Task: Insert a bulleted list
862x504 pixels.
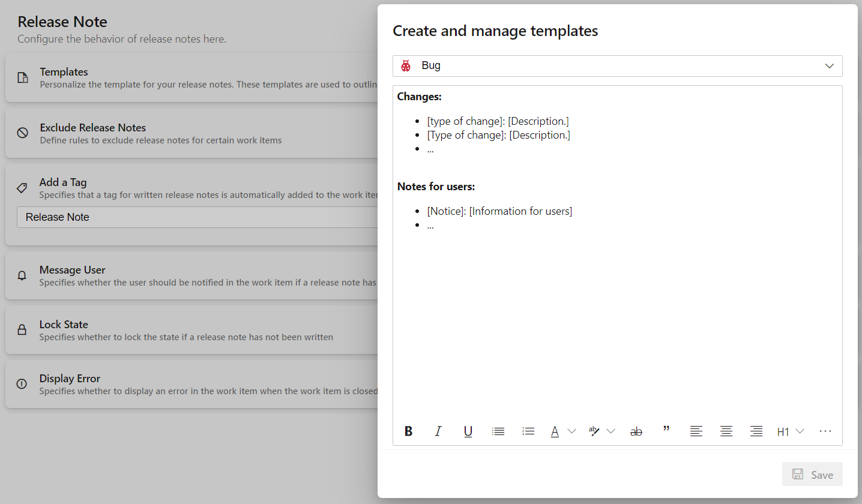Action: pos(498,431)
